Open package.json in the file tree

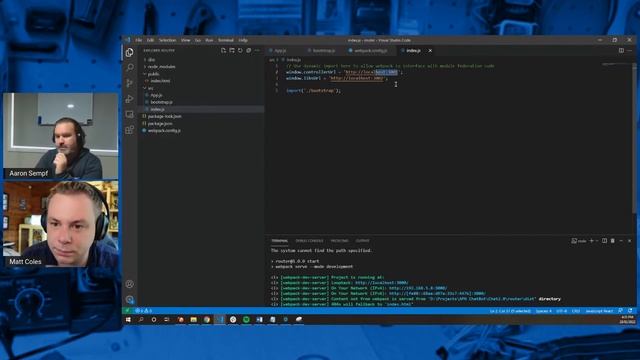tap(160, 123)
